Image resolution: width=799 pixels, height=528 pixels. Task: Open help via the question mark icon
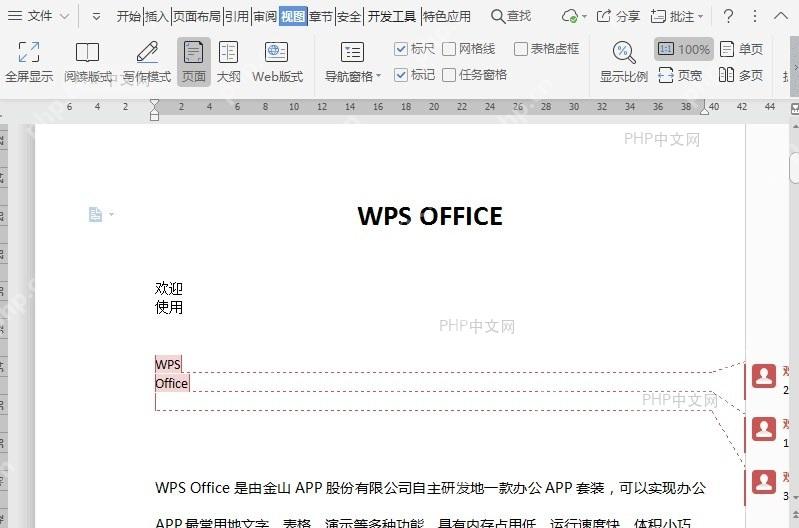tap(729, 16)
